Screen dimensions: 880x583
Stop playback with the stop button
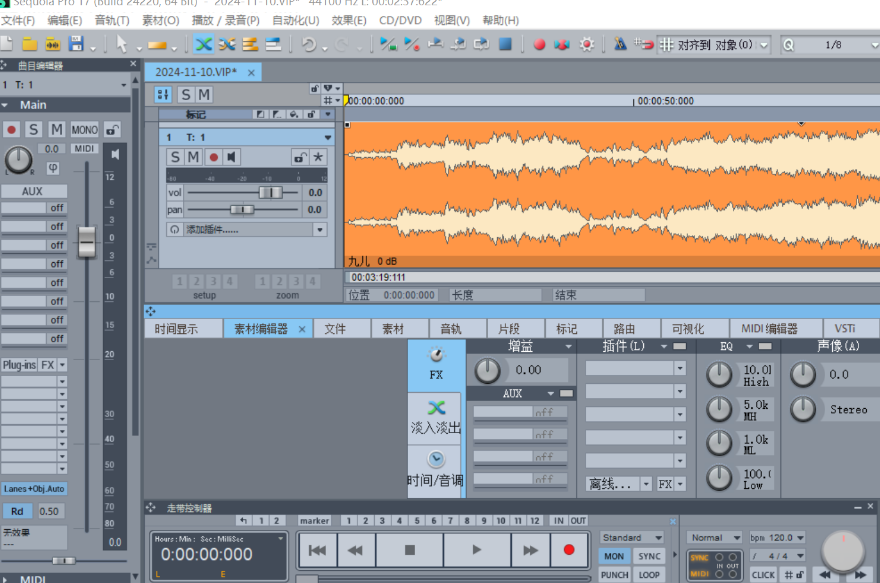point(410,550)
